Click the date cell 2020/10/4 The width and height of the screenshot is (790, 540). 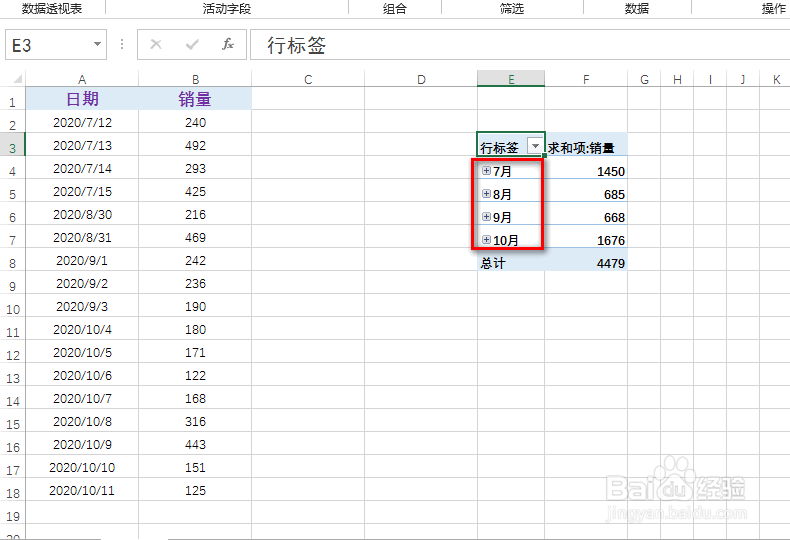(82, 329)
